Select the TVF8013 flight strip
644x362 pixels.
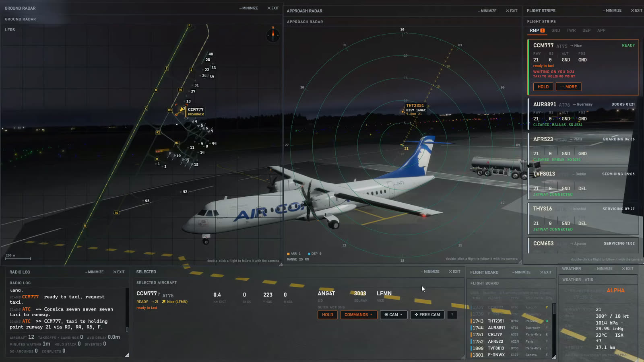583,184
